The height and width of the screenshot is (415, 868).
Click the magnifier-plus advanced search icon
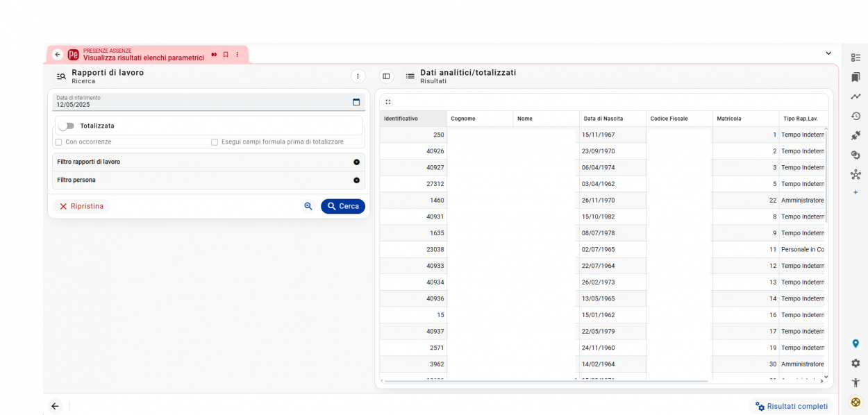pyautogui.click(x=308, y=206)
